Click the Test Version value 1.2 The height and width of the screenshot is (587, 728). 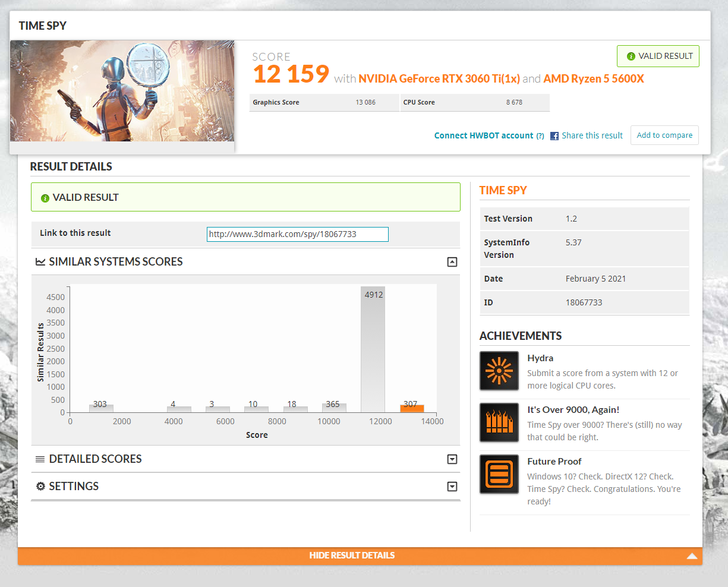coord(571,219)
